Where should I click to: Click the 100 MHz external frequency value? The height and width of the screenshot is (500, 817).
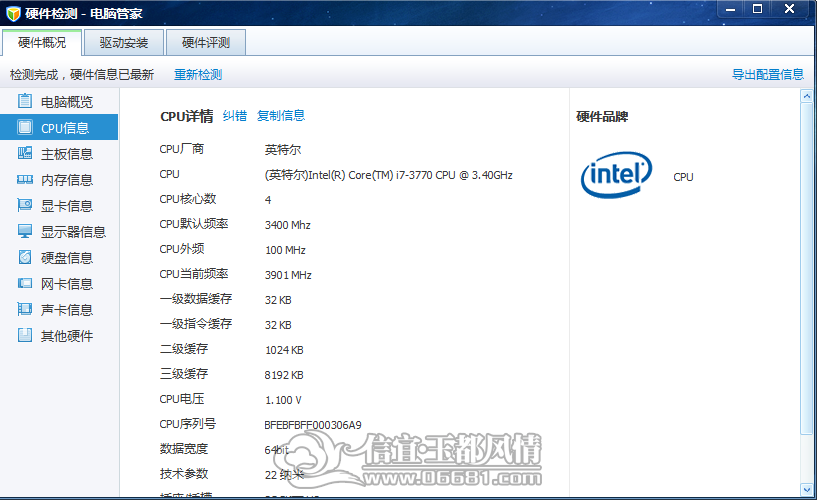pyautogui.click(x=285, y=250)
